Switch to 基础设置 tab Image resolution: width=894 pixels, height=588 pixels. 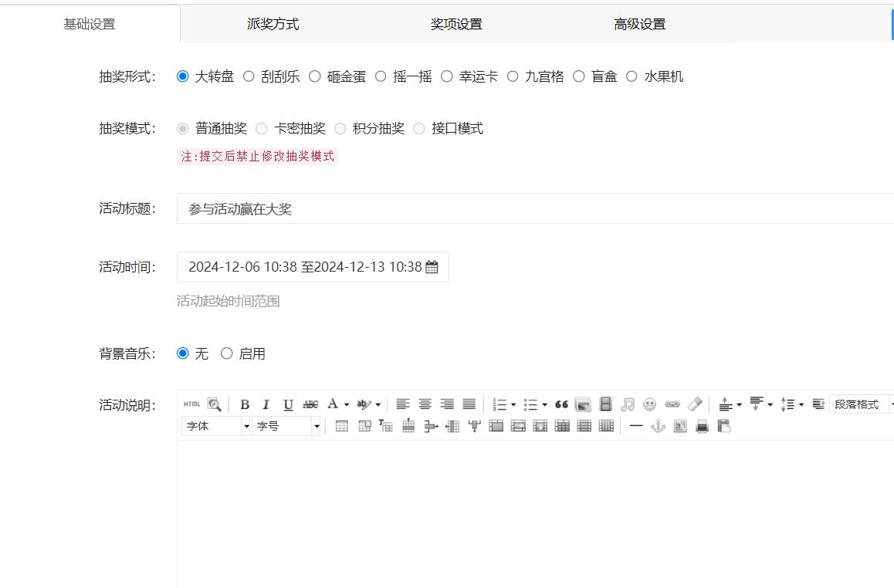[x=90, y=24]
